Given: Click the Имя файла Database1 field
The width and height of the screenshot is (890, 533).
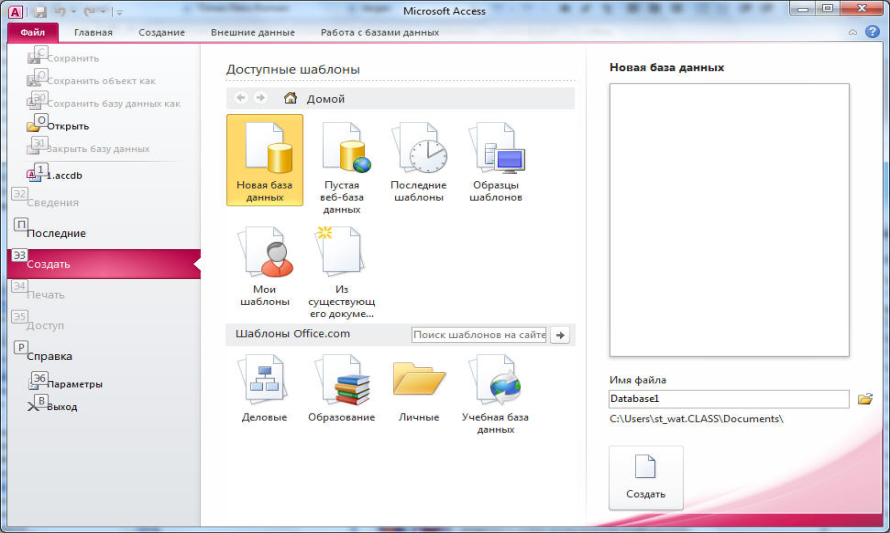Looking at the screenshot, I should 729,399.
